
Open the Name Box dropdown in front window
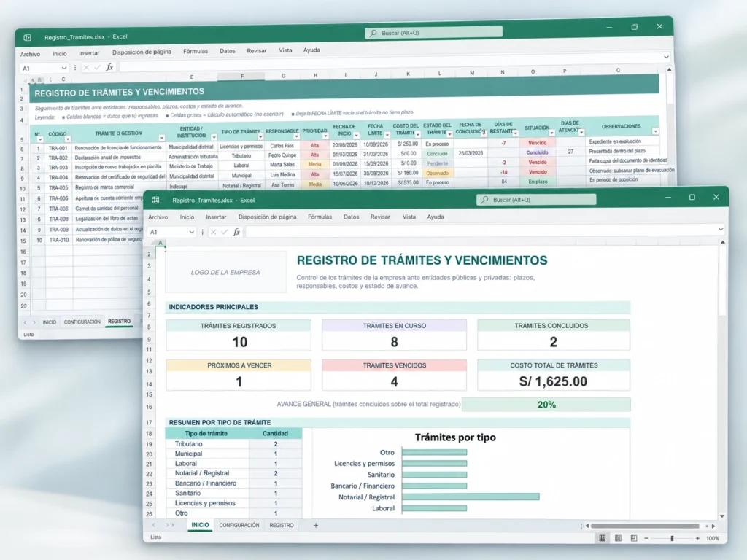[192, 232]
